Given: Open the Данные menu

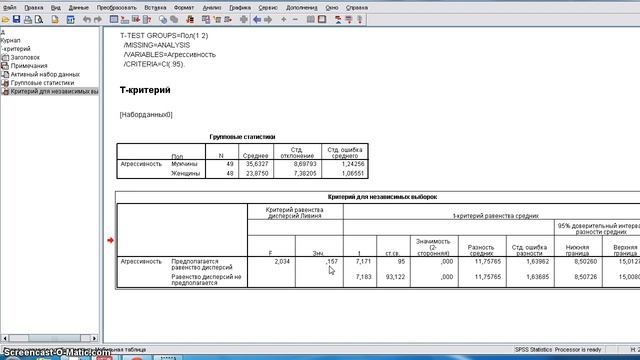Looking at the screenshot, I should [78, 7].
